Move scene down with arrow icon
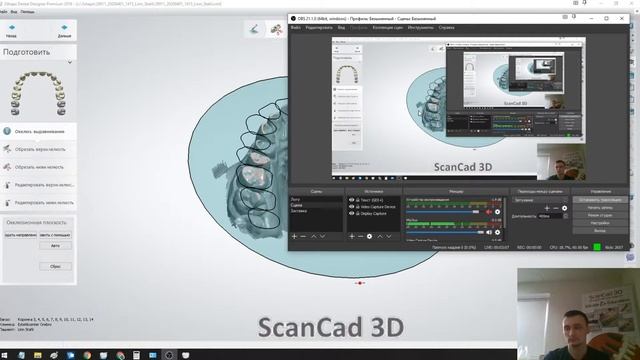 point(322,236)
